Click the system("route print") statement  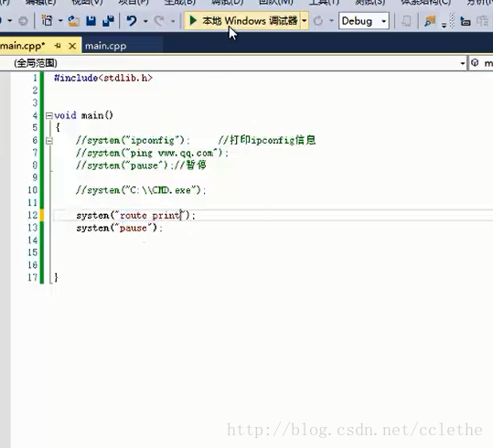135,216
